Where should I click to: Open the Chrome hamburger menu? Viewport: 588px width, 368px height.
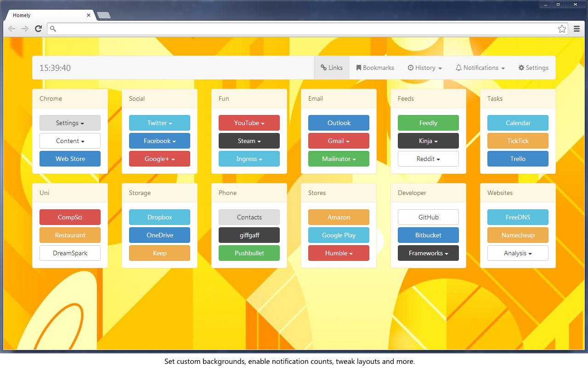[x=577, y=29]
